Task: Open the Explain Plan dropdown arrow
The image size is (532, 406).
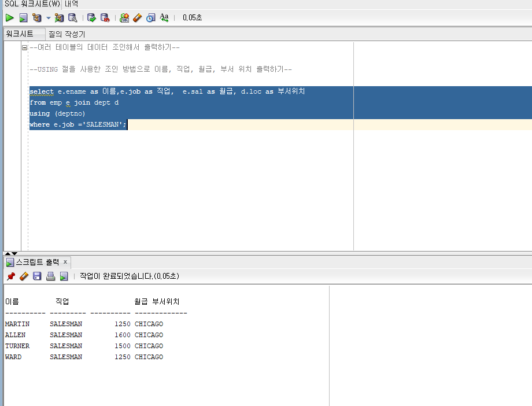Action: [x=48, y=18]
